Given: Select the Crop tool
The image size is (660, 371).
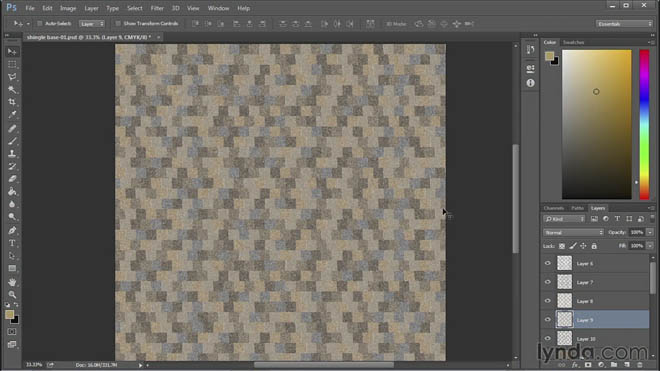Looking at the screenshot, I should (x=12, y=102).
